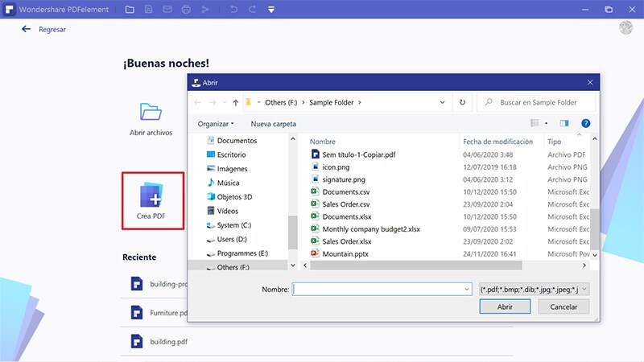Click the email envelope icon in toolbar

click(x=167, y=10)
